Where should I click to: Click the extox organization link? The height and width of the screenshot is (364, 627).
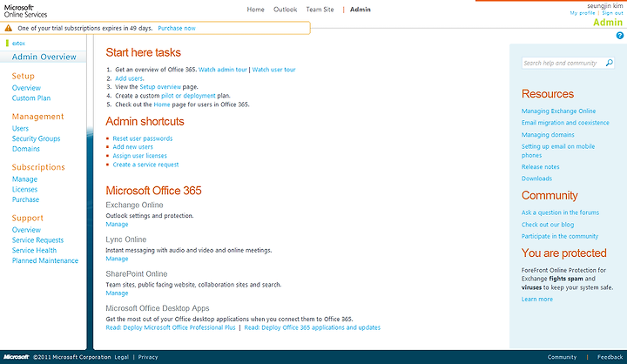tap(18, 44)
